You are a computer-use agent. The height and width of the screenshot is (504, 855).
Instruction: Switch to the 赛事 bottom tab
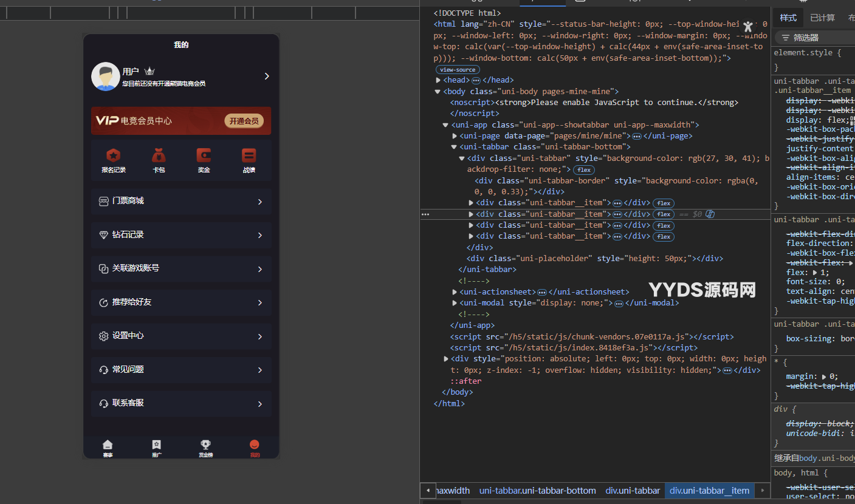(x=108, y=448)
